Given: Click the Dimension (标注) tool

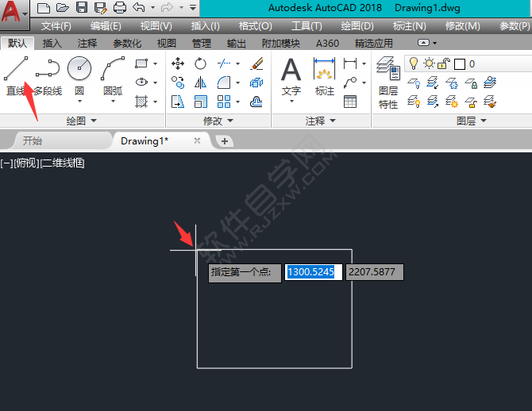Looking at the screenshot, I should pos(324,76).
